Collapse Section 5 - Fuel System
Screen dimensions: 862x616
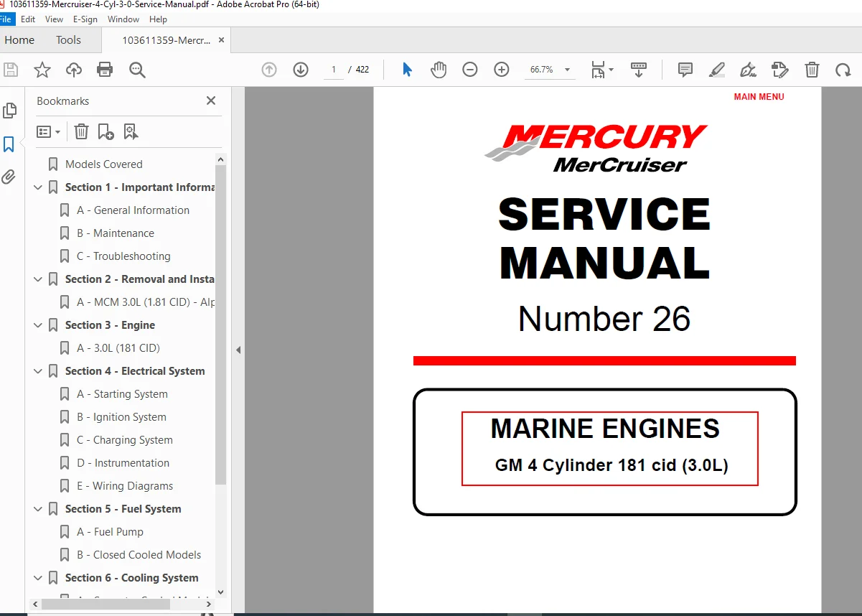point(38,509)
